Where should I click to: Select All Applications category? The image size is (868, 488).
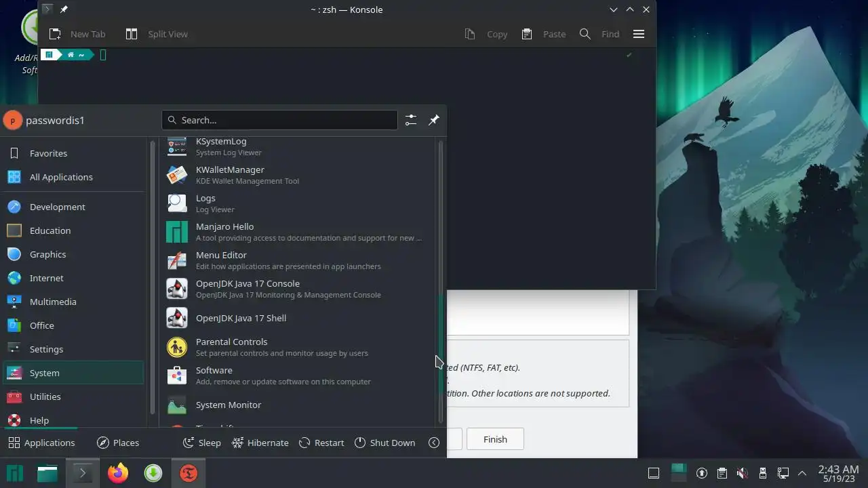[x=73, y=177]
